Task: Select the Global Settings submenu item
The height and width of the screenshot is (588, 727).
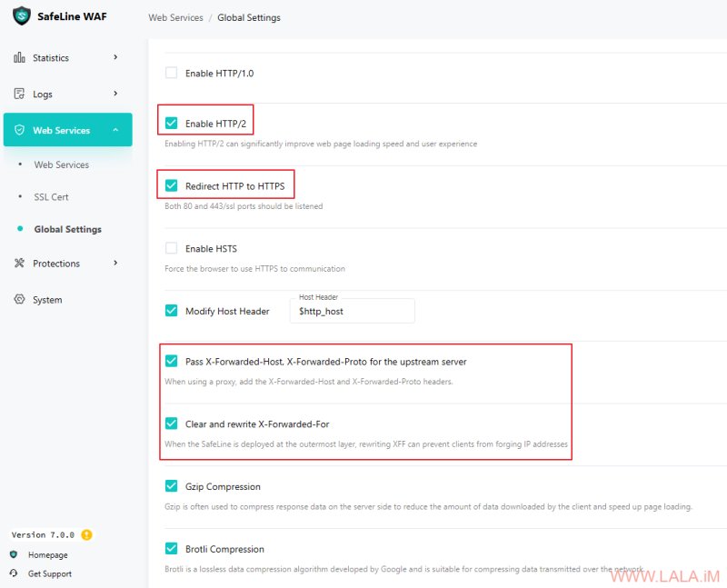Action: [x=67, y=229]
